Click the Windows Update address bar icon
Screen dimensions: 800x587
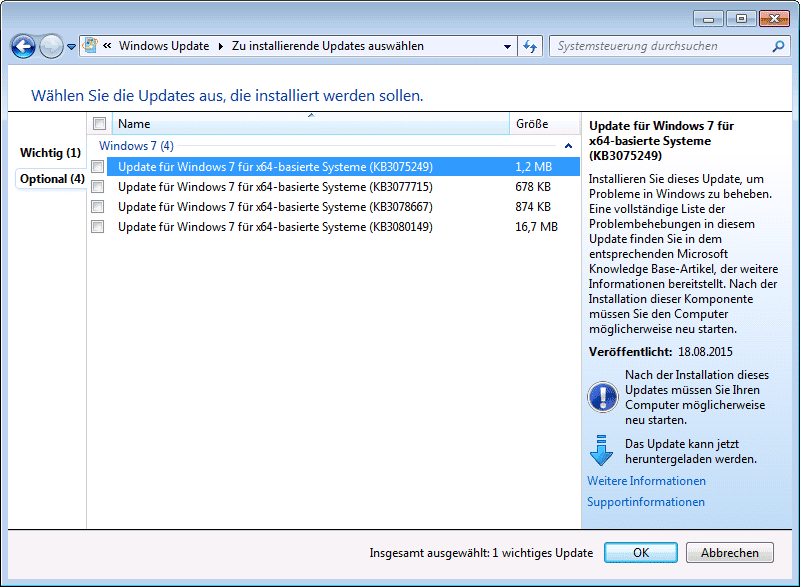[90, 45]
